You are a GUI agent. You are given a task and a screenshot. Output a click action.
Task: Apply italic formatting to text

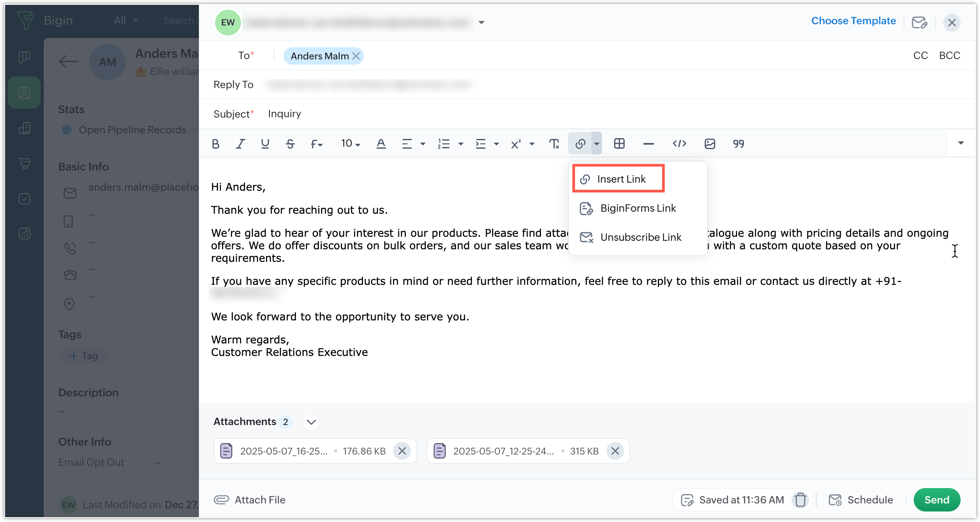(x=241, y=144)
